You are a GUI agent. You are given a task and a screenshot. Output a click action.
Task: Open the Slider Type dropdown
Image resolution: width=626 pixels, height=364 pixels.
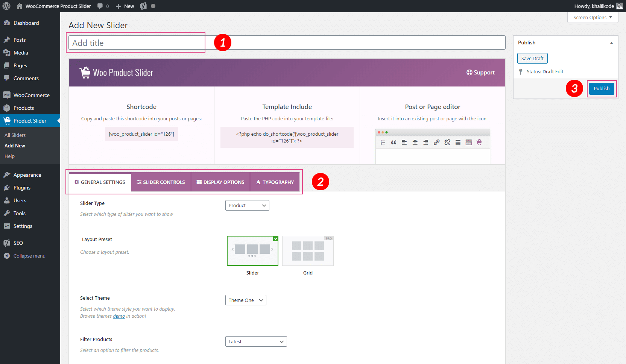point(247,205)
